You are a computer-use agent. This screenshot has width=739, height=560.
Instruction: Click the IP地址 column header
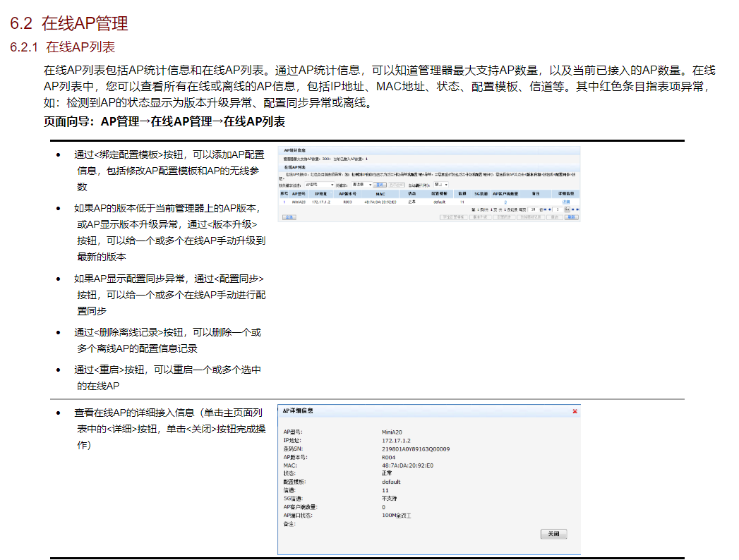click(x=321, y=193)
